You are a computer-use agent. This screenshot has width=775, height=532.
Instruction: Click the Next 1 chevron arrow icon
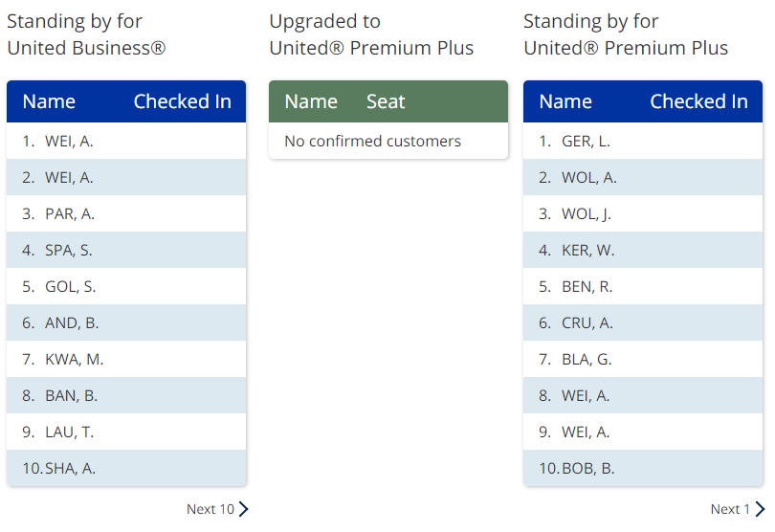(760, 509)
